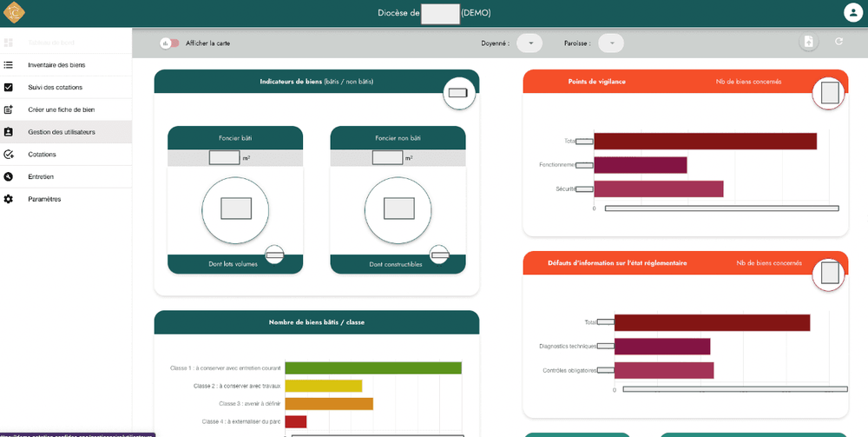
Task: Open the Doyenné dropdown
Action: 529,43
